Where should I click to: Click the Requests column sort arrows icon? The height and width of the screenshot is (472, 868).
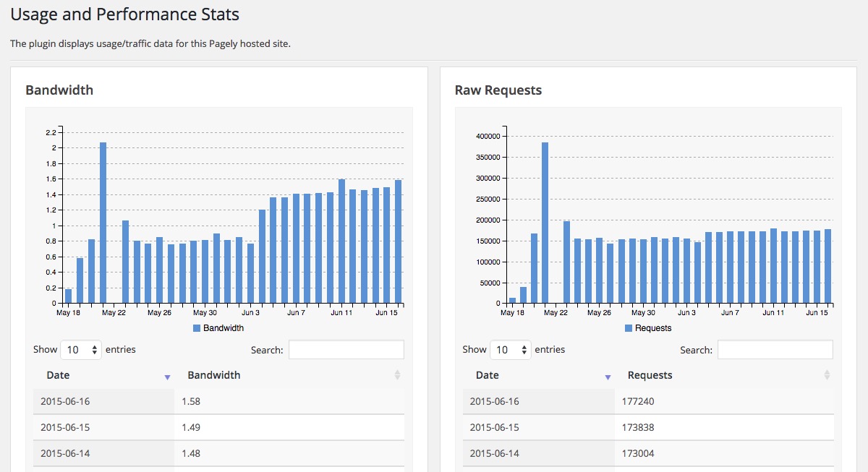click(825, 375)
